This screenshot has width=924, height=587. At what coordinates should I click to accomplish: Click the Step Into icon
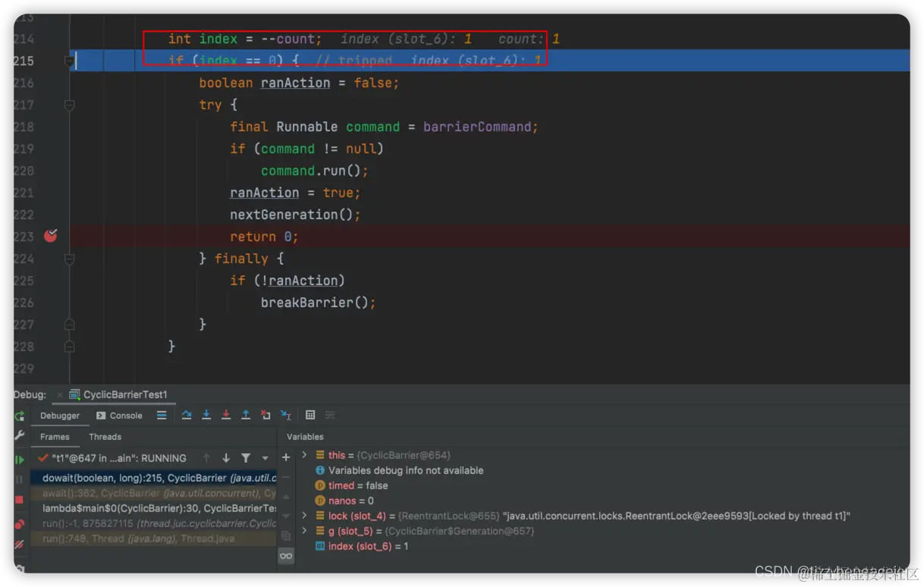tap(206, 415)
